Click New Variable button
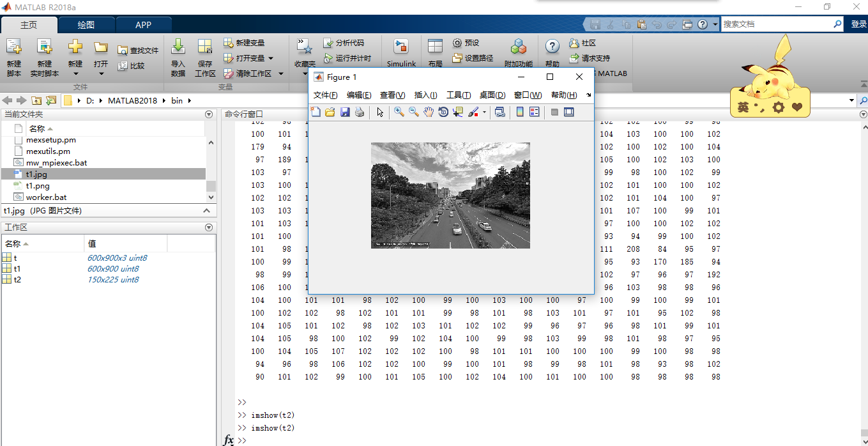The height and width of the screenshot is (446, 868). coord(244,43)
